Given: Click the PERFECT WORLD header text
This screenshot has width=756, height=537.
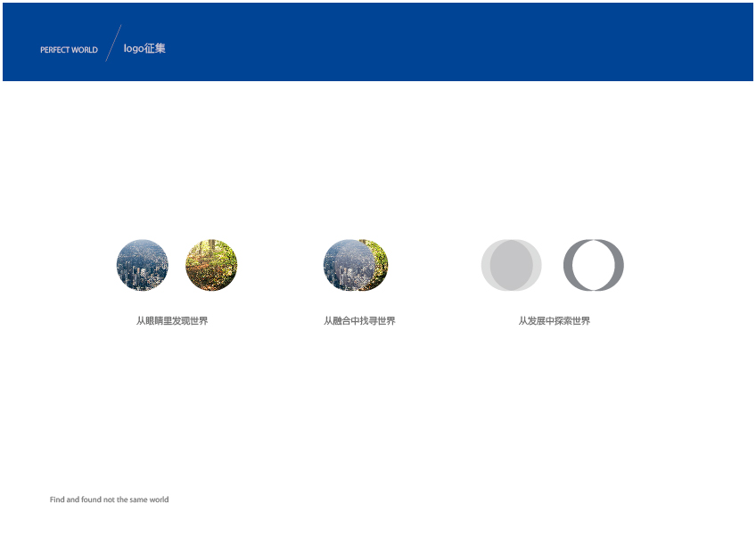Looking at the screenshot, I should (69, 50).
